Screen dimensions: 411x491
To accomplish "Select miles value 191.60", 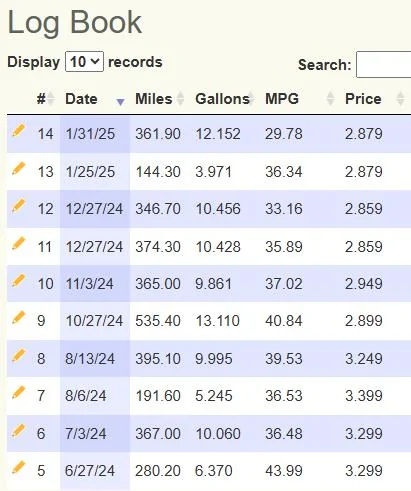I will click(x=158, y=396).
